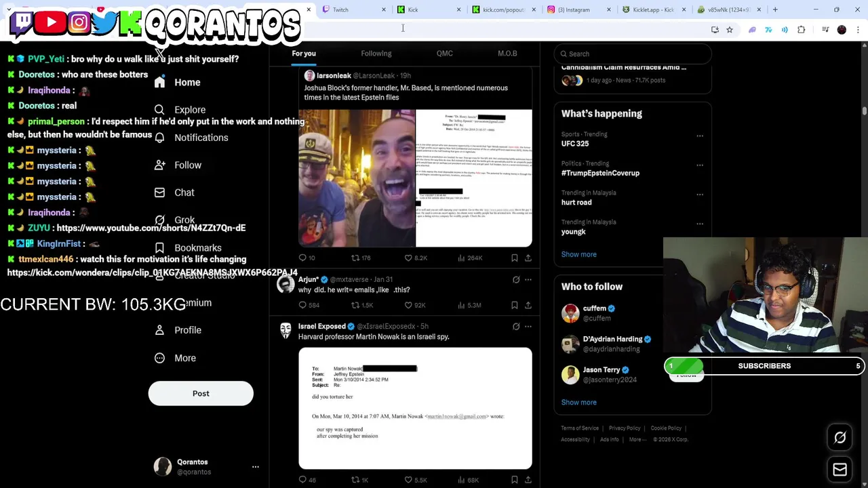The width and height of the screenshot is (868, 488).
Task: Open Jason Terry profile suggestion
Action: [598, 375]
